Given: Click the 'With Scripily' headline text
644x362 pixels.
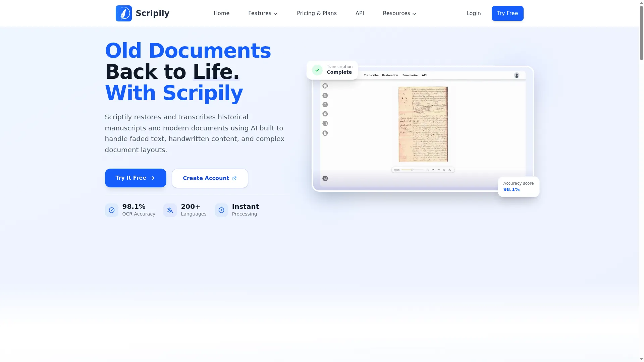Looking at the screenshot, I should click(174, 93).
